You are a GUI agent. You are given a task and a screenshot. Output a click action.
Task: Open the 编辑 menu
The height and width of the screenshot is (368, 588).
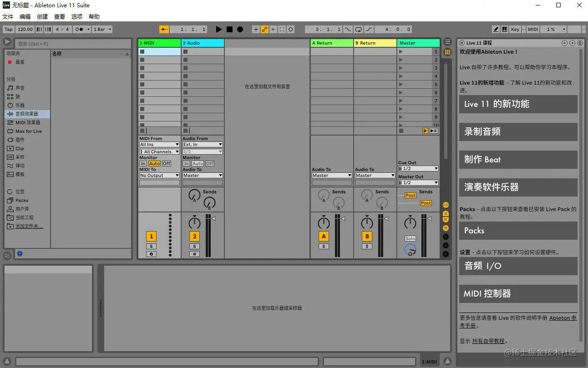click(x=25, y=16)
